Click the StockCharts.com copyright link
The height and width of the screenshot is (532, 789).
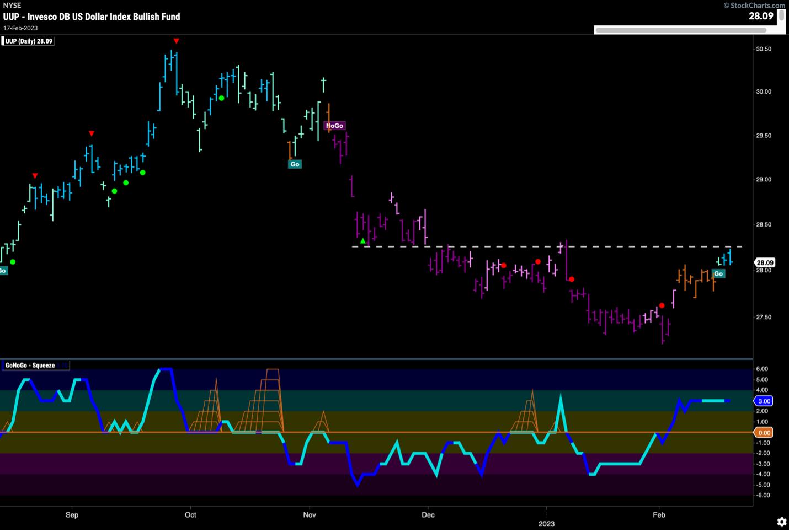tap(754, 5)
